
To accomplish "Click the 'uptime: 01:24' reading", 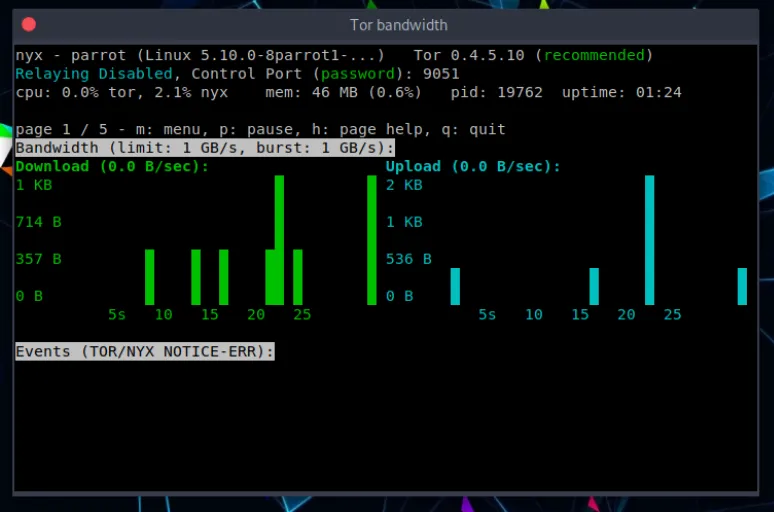I will pos(621,92).
